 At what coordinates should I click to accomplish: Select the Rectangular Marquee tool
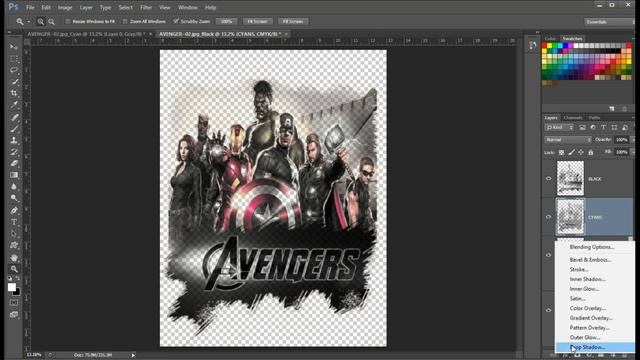pyautogui.click(x=14, y=58)
